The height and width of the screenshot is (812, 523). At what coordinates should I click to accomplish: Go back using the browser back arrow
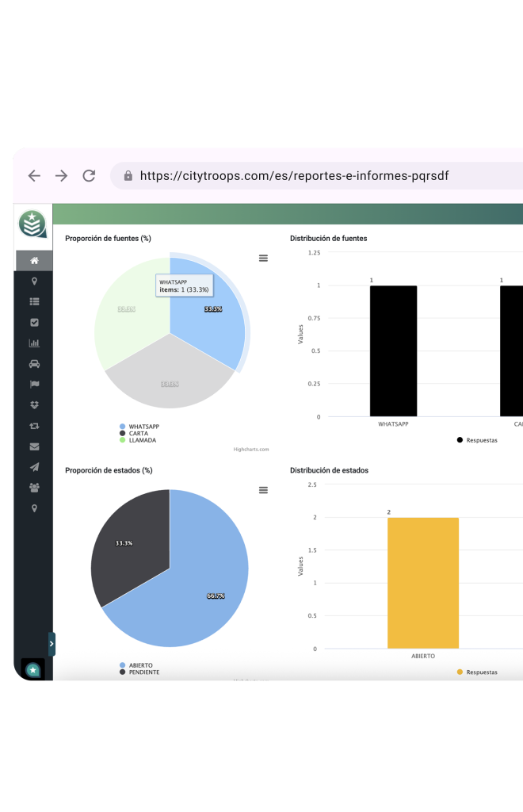34,175
